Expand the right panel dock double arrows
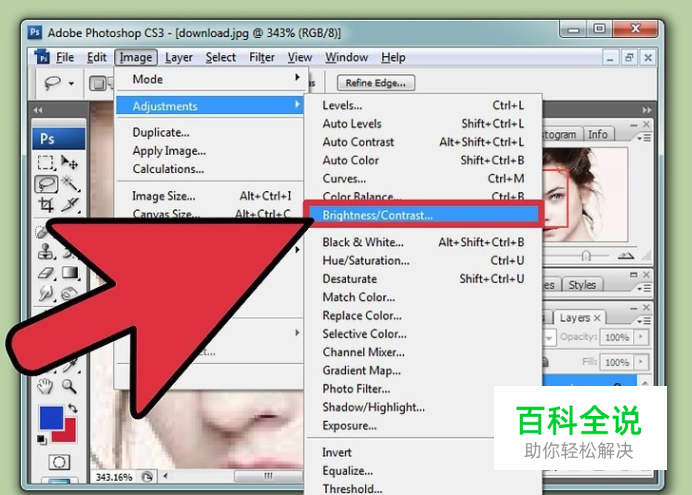Image resolution: width=692 pixels, height=495 pixels. [647, 110]
